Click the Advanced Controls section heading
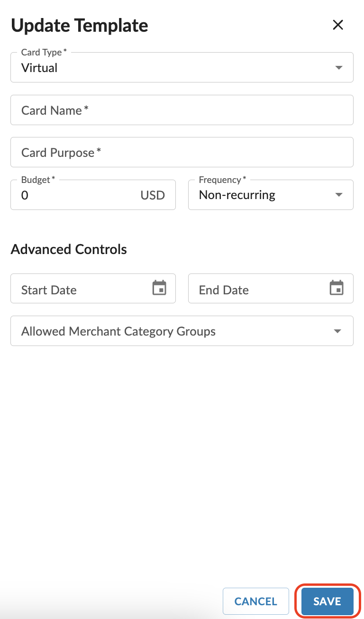 coord(69,249)
